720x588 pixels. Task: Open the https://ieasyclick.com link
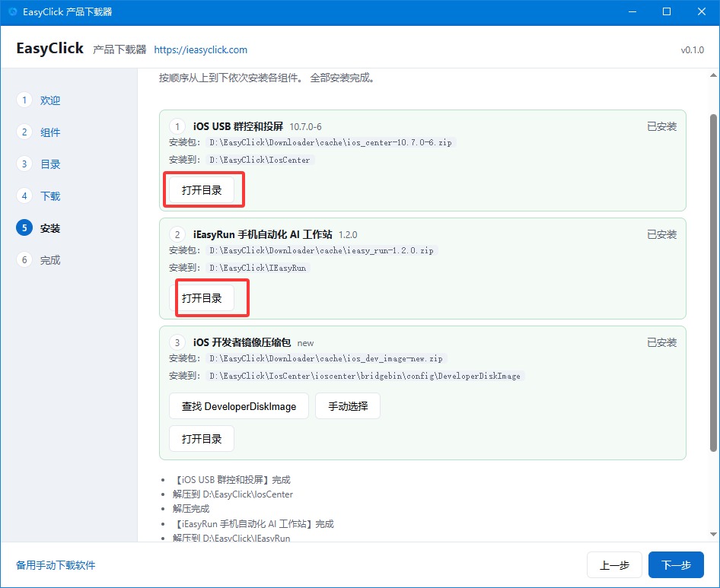pyautogui.click(x=201, y=49)
